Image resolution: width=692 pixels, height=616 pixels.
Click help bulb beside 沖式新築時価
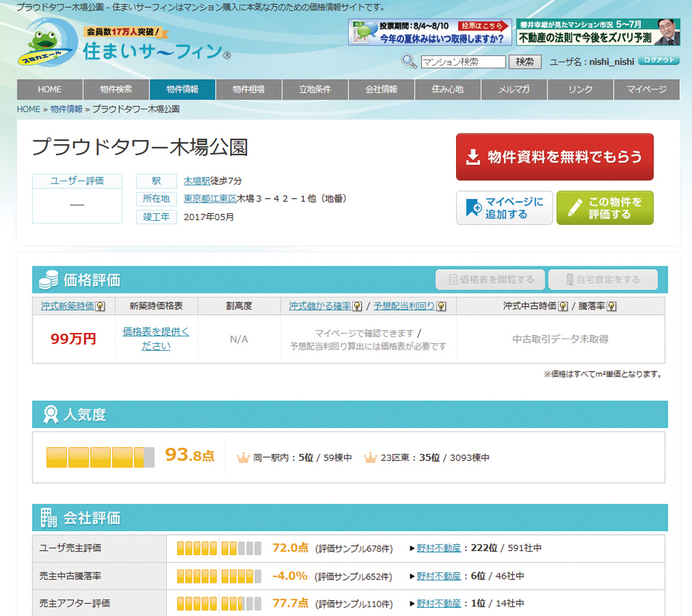tap(100, 306)
